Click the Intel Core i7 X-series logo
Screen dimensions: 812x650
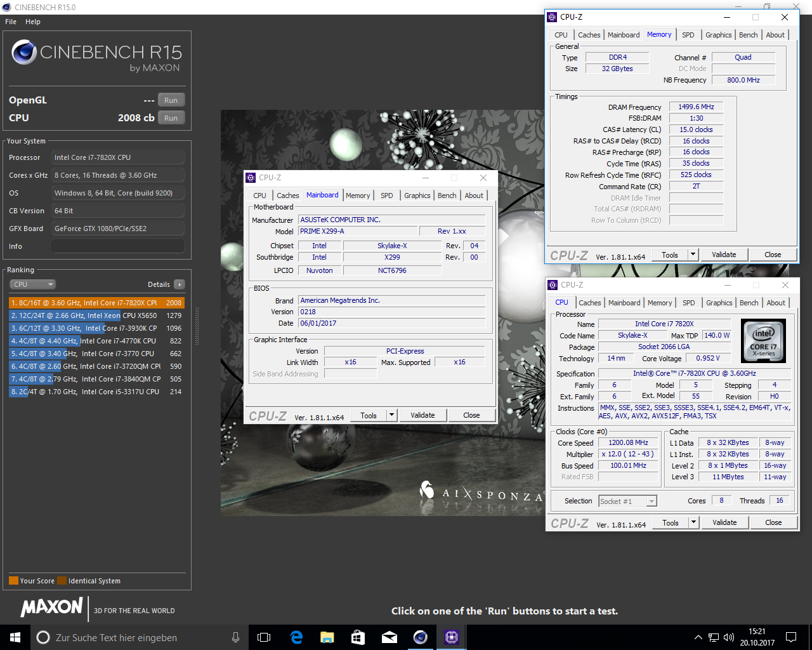764,341
